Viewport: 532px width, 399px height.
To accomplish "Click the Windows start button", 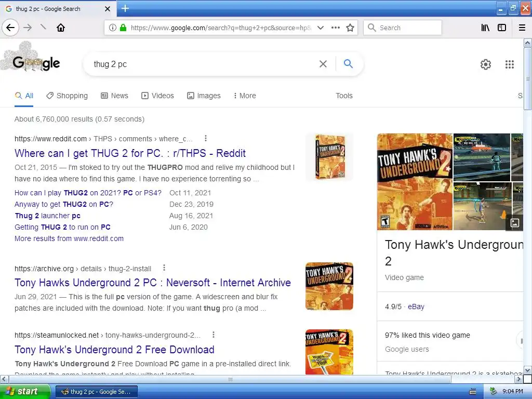I will tap(25, 392).
